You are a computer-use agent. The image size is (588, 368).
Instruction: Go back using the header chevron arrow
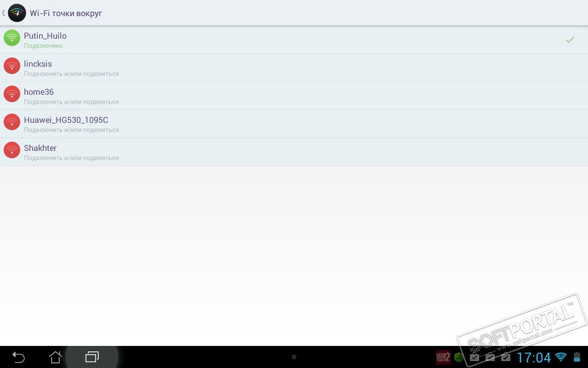click(4, 13)
